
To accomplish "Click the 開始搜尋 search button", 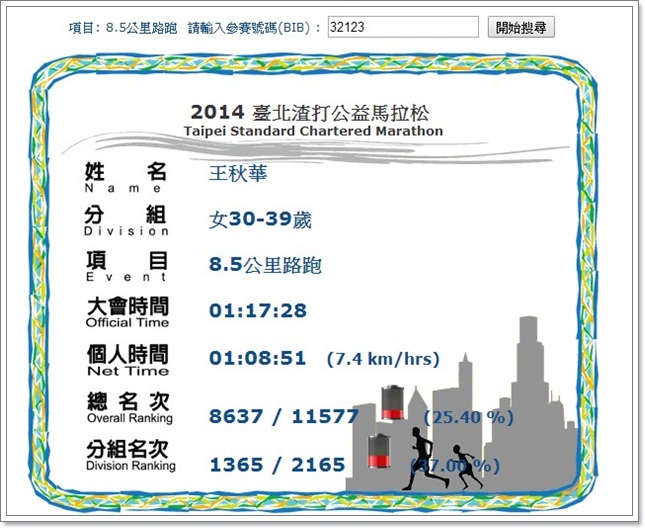I will 521,28.
